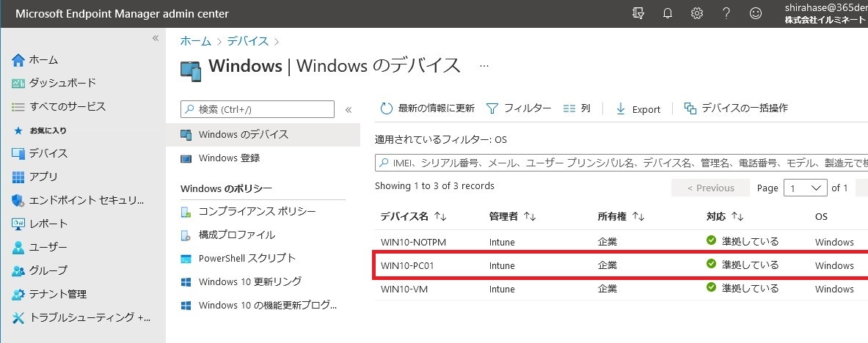
Task: Open エンドポイント セキュリティ in the sidebar
Action: pos(86,200)
